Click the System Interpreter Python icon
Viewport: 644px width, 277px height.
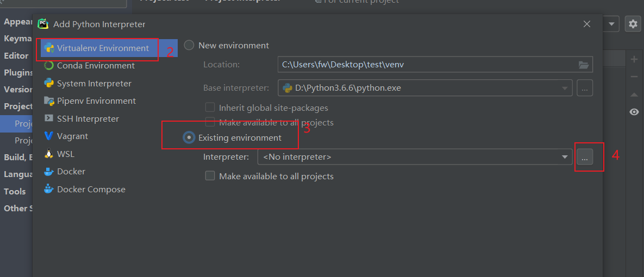(49, 83)
